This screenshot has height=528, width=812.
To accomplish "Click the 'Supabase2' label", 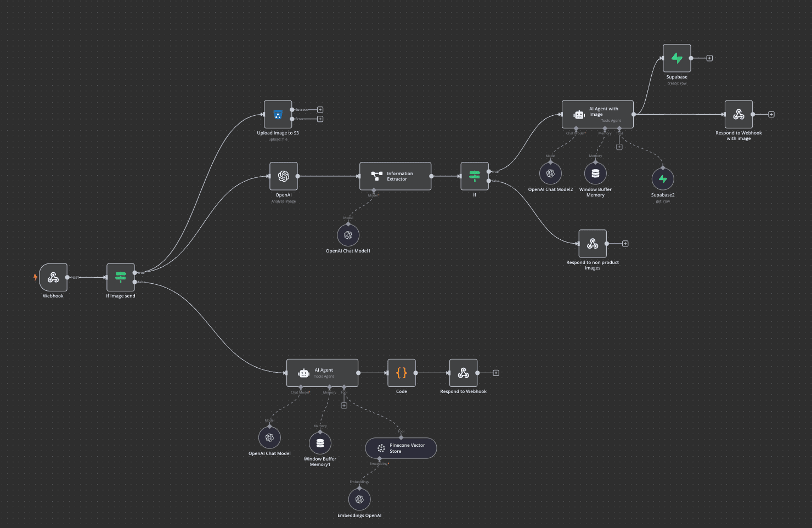I will click(x=663, y=195).
